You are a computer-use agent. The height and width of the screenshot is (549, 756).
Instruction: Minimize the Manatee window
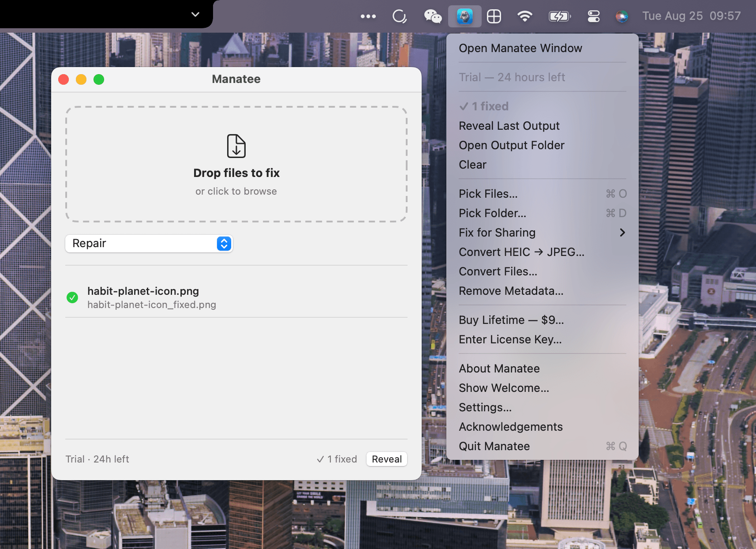[x=81, y=79]
